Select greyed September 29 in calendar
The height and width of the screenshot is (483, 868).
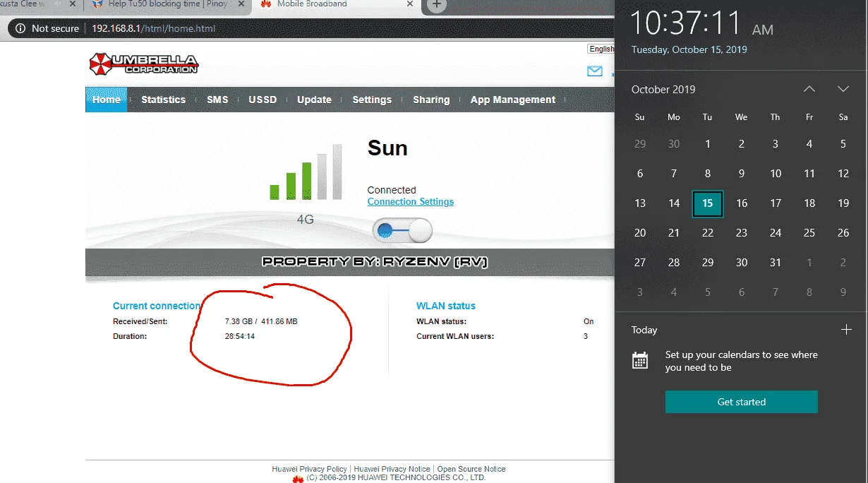(x=640, y=144)
